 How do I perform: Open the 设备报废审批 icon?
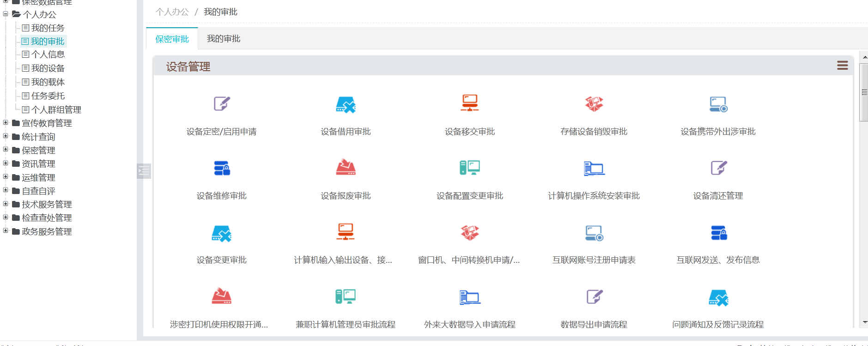click(346, 168)
